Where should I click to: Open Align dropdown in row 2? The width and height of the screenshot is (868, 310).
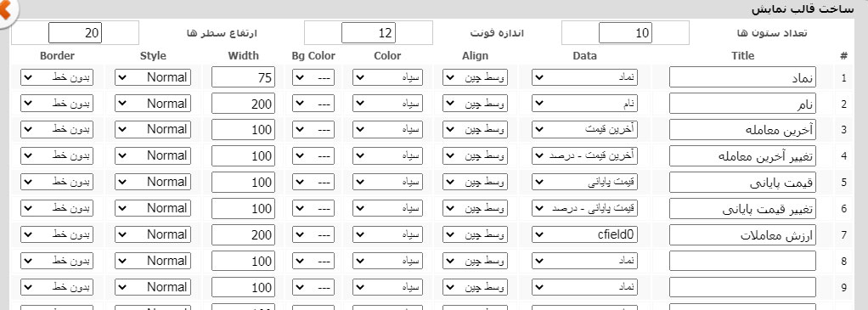[x=475, y=104]
